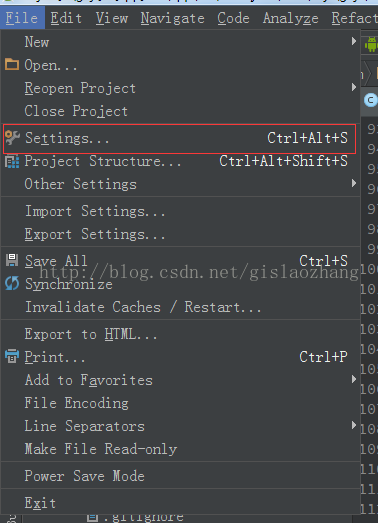Viewport: 378px width, 523px height.
Task: Expand the New submenu arrow
Action: click(x=354, y=41)
